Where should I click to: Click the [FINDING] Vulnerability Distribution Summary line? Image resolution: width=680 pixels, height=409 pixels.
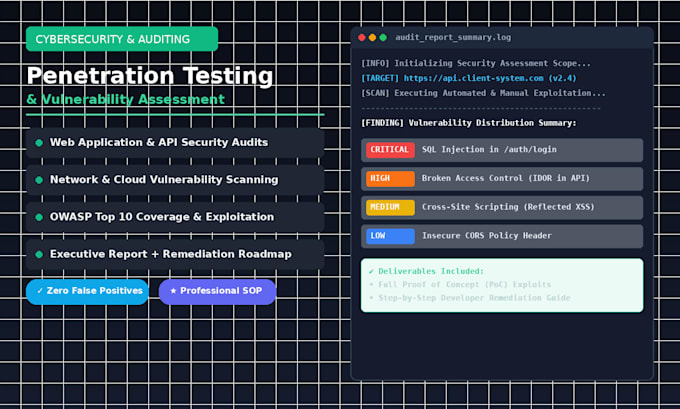(x=469, y=123)
